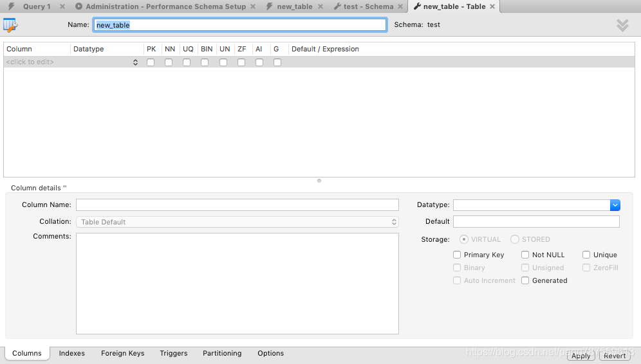Toggle the NN checkbox in grid row
The height and width of the screenshot is (364, 641).
pyautogui.click(x=169, y=62)
